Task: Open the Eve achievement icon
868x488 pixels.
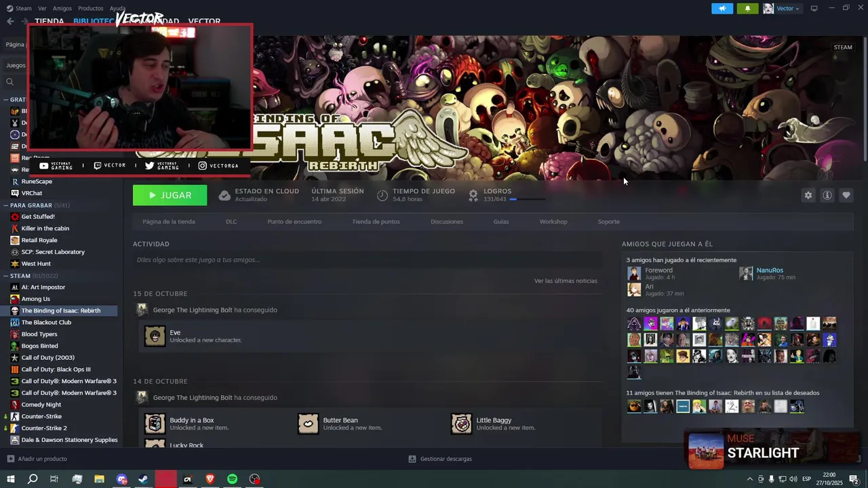Action: (155, 335)
